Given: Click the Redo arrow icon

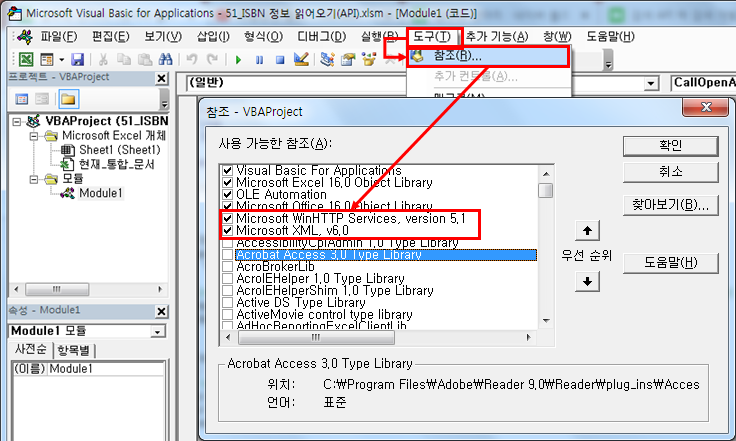Looking at the screenshot, I should (213, 60).
